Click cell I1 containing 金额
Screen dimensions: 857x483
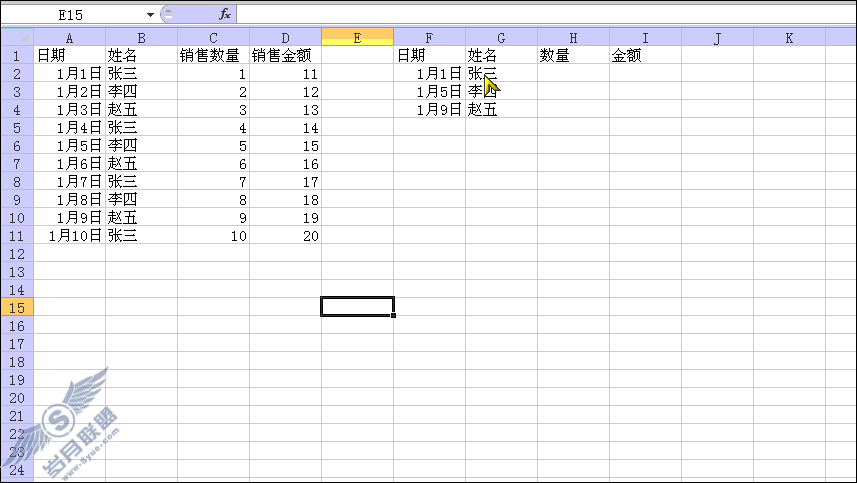click(x=645, y=55)
